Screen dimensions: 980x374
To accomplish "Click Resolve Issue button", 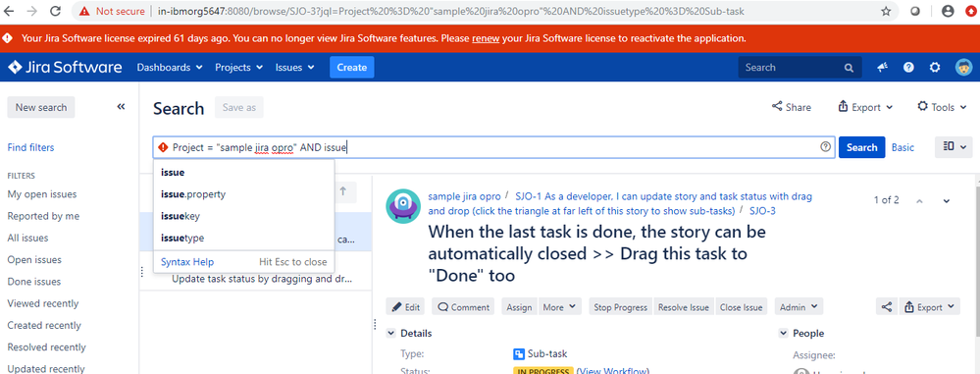I will (683, 306).
